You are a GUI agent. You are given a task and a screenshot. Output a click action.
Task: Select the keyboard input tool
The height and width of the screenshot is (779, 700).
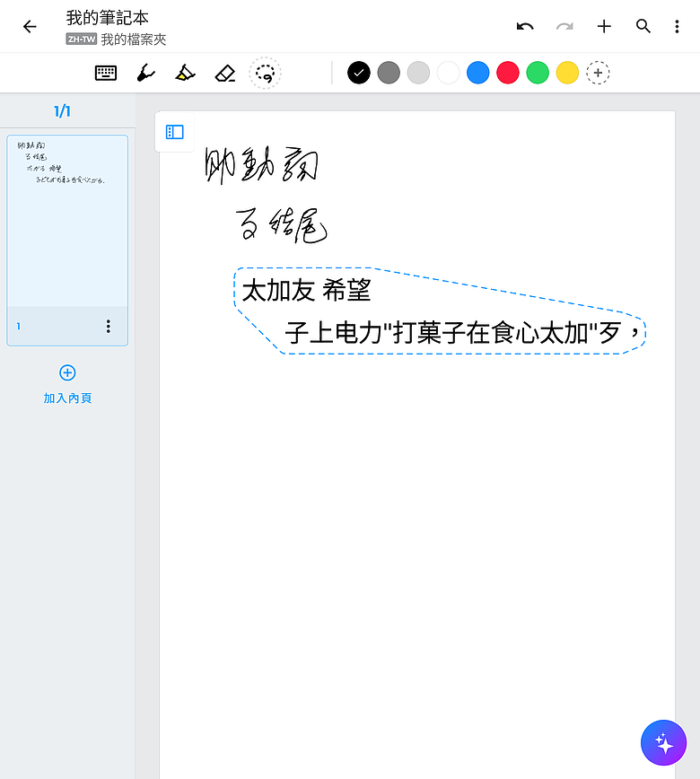point(106,73)
